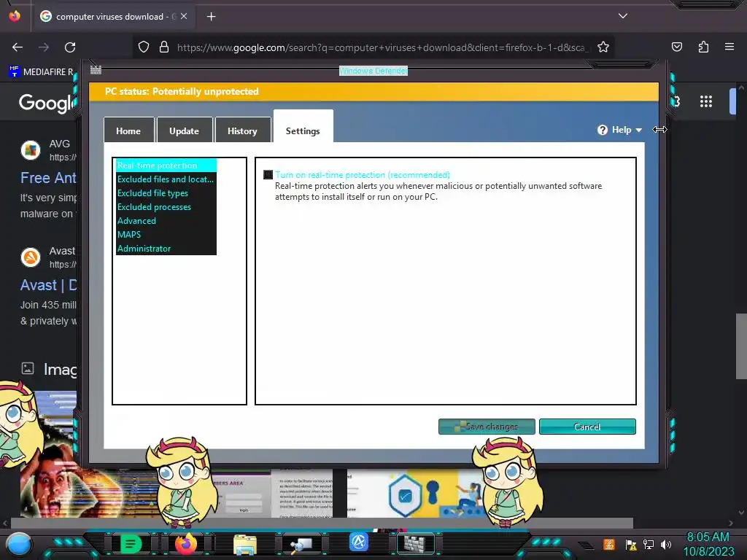Switch to the History tab

pyautogui.click(x=242, y=131)
